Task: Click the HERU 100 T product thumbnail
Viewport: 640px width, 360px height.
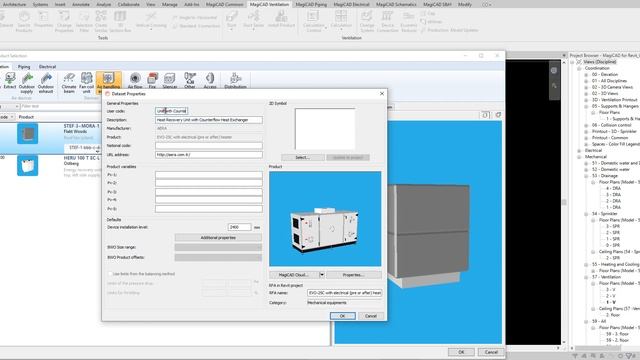Action: tap(28, 165)
